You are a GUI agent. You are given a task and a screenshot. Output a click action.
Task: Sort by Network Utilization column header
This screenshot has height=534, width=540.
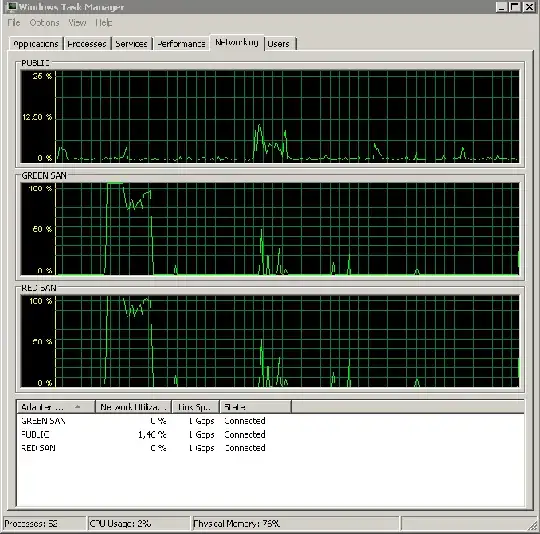click(x=133, y=407)
